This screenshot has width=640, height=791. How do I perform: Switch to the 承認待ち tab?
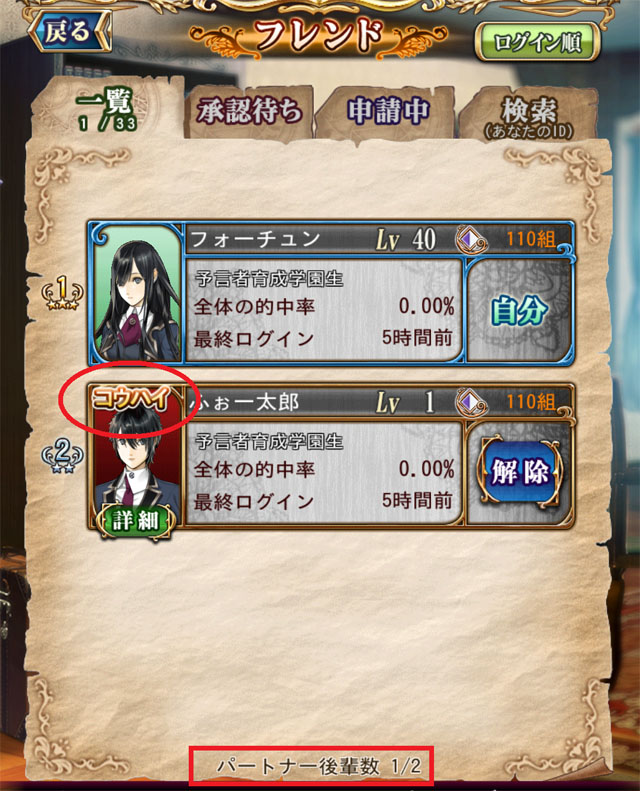point(250,112)
